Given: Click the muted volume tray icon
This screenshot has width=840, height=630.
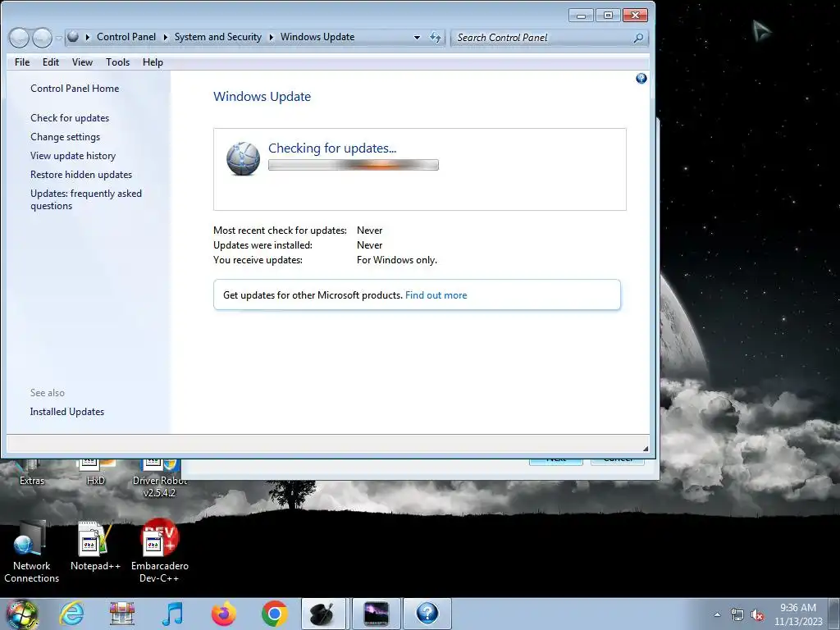Looking at the screenshot, I should point(756,615).
